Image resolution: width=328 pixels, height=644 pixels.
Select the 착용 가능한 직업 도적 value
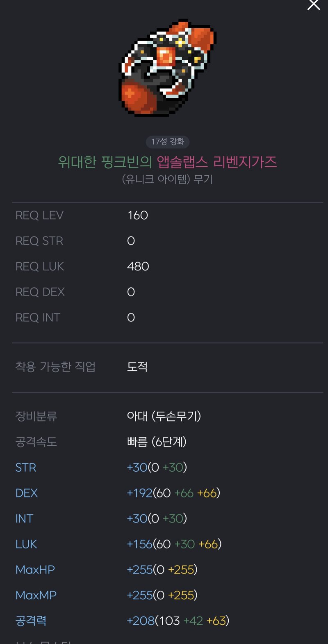click(137, 367)
